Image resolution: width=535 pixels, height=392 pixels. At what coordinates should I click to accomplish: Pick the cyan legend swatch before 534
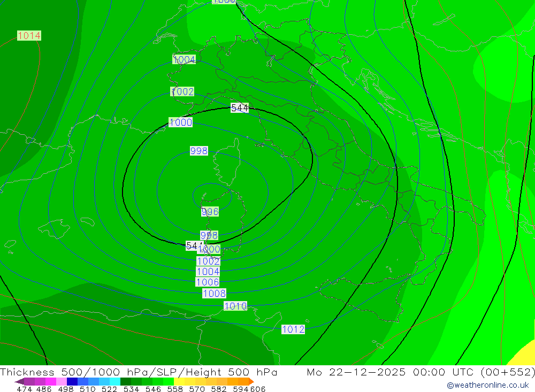coord(115,381)
